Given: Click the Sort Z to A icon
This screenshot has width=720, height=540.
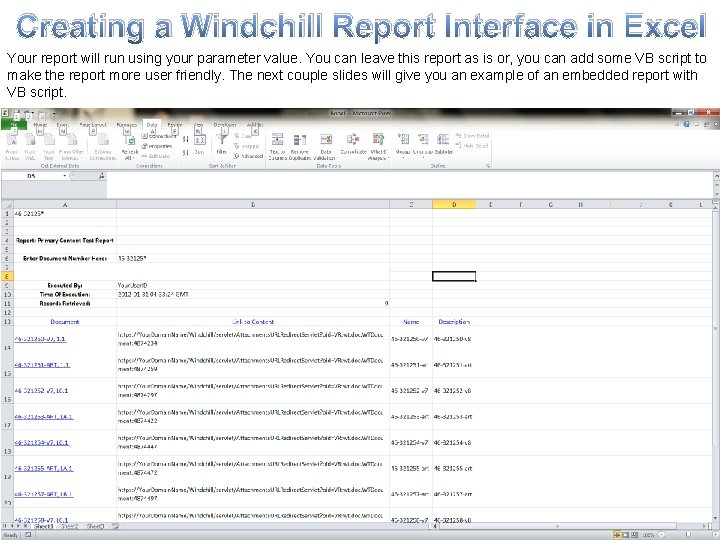Looking at the screenshot, I should [186, 152].
